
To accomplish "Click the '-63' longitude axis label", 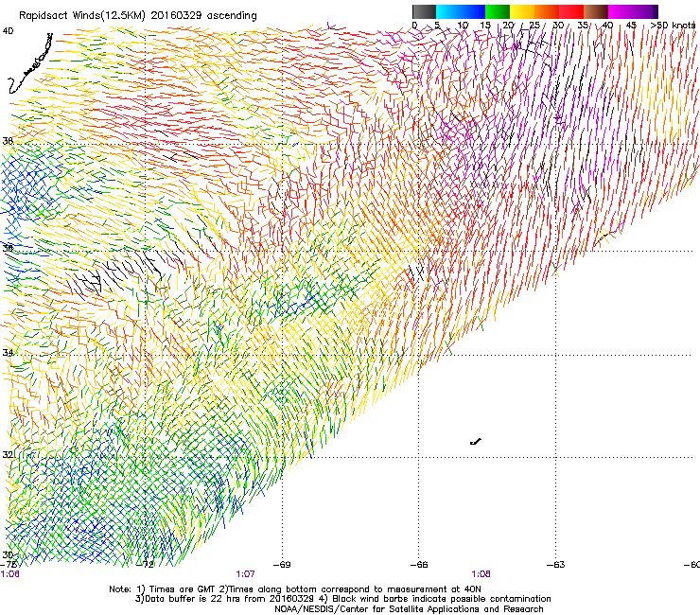I will click(555, 565).
